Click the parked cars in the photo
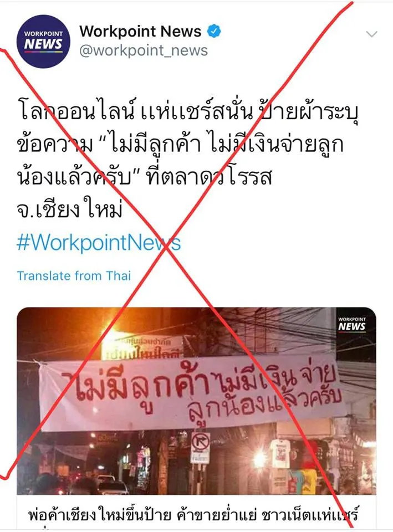 (x=109, y=485)
